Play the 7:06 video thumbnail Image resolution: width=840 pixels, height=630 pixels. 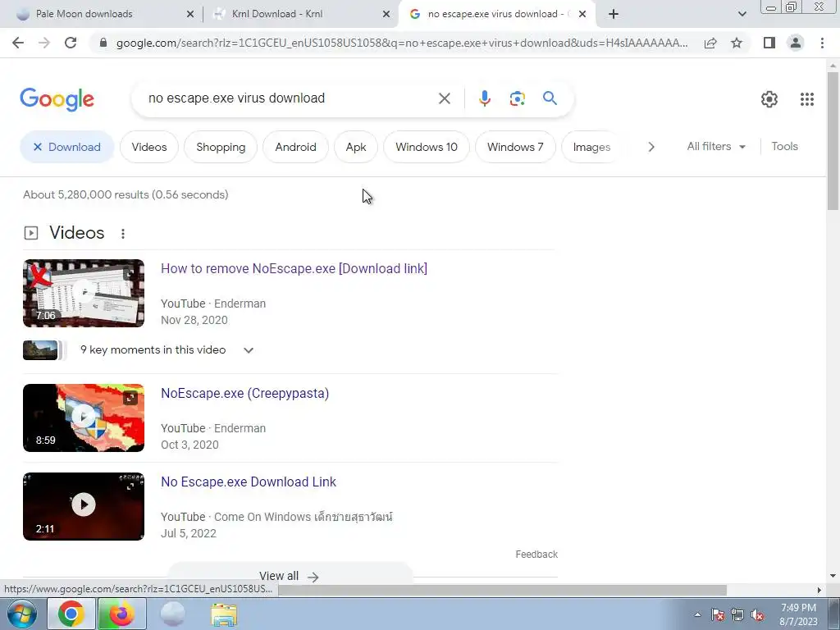tap(84, 293)
